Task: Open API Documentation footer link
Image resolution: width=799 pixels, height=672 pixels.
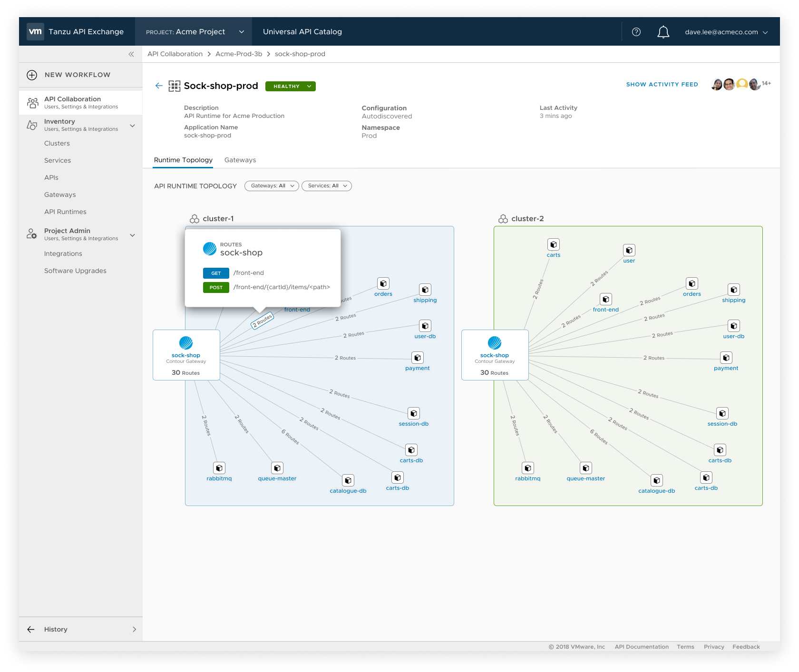Action: (642, 647)
